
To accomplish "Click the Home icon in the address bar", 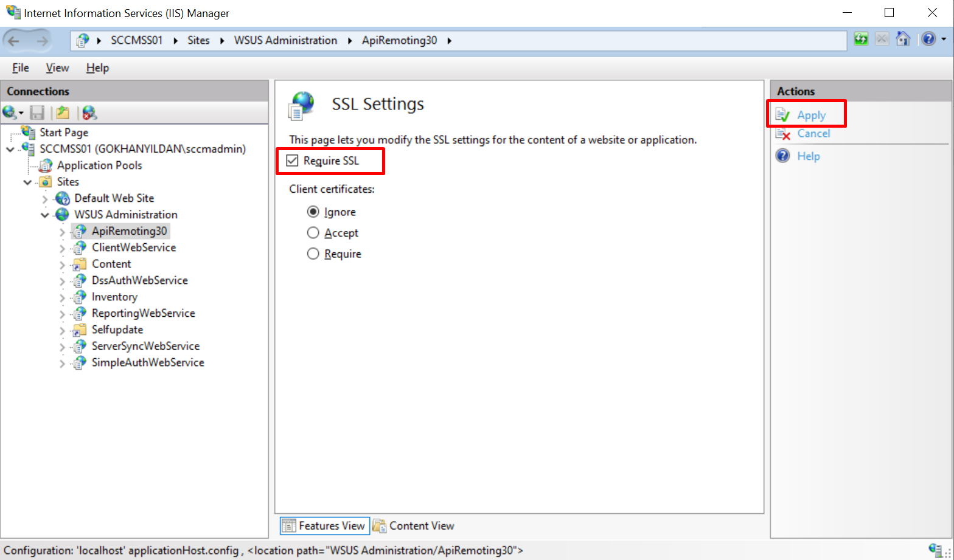I will pyautogui.click(x=903, y=40).
